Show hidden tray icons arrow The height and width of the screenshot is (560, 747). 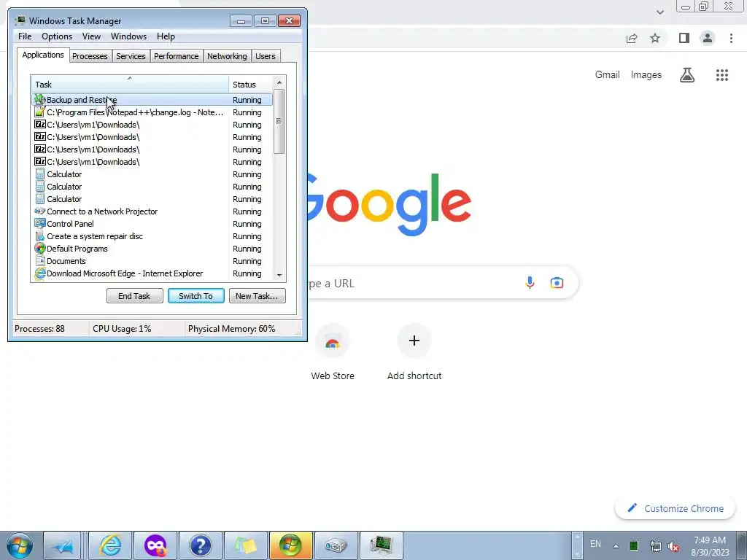click(x=616, y=546)
